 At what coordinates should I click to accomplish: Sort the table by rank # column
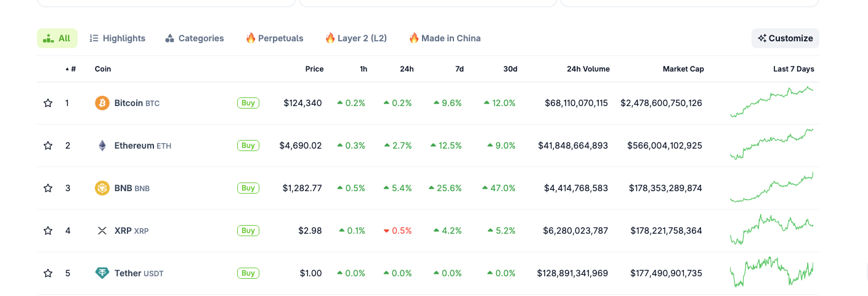pos(71,69)
